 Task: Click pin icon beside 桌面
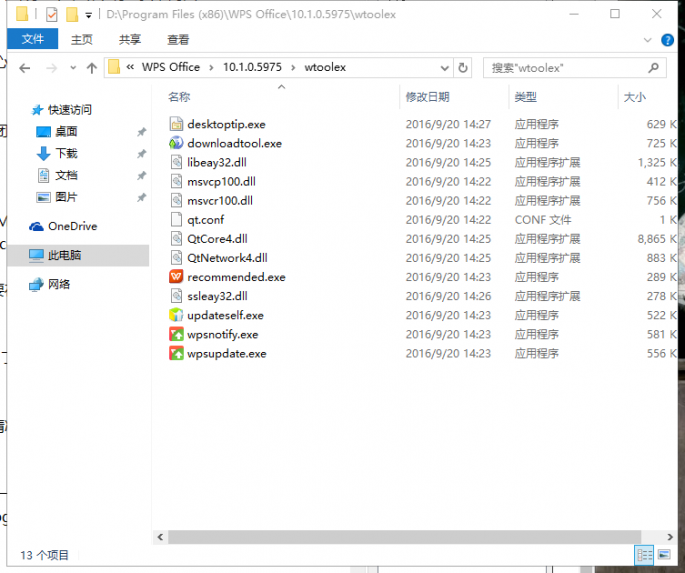pos(141,132)
